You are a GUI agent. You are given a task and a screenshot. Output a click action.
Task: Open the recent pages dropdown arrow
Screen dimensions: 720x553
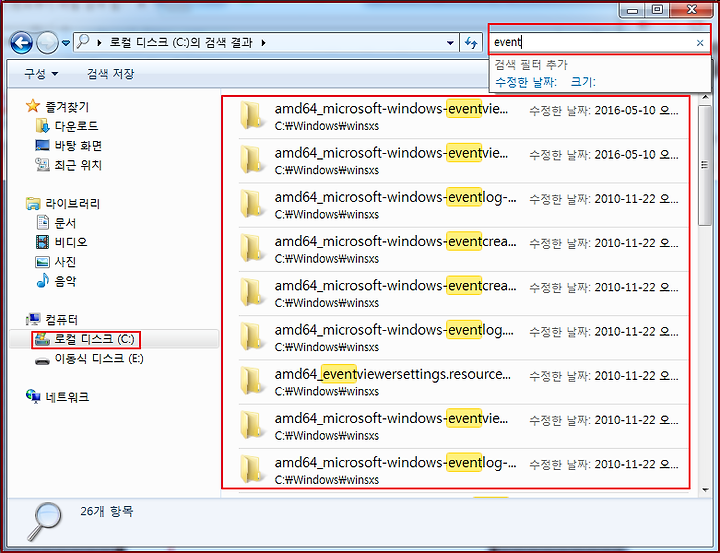point(66,43)
